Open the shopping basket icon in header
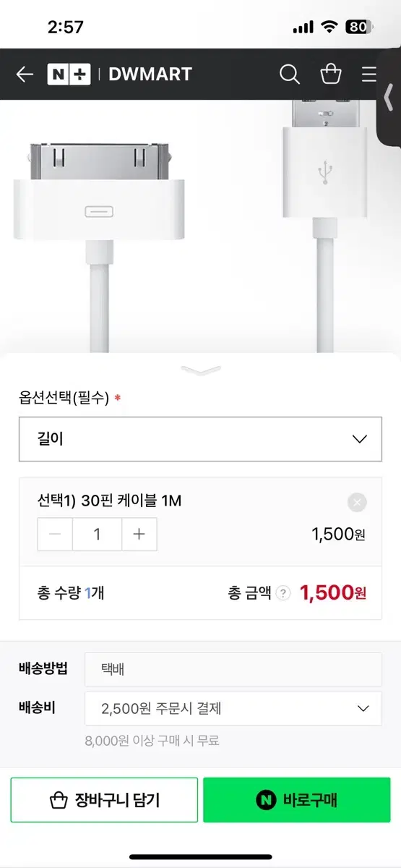 coord(331,74)
